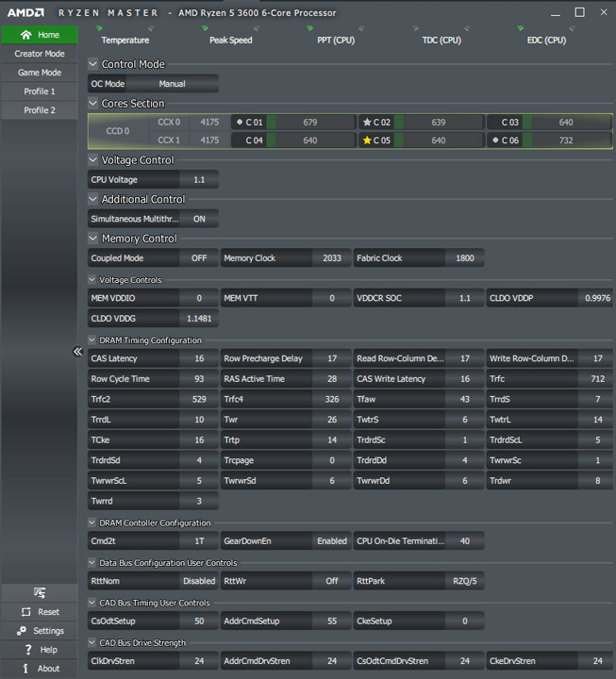Collapse Data Bus Configuration User Controls

coord(92,562)
